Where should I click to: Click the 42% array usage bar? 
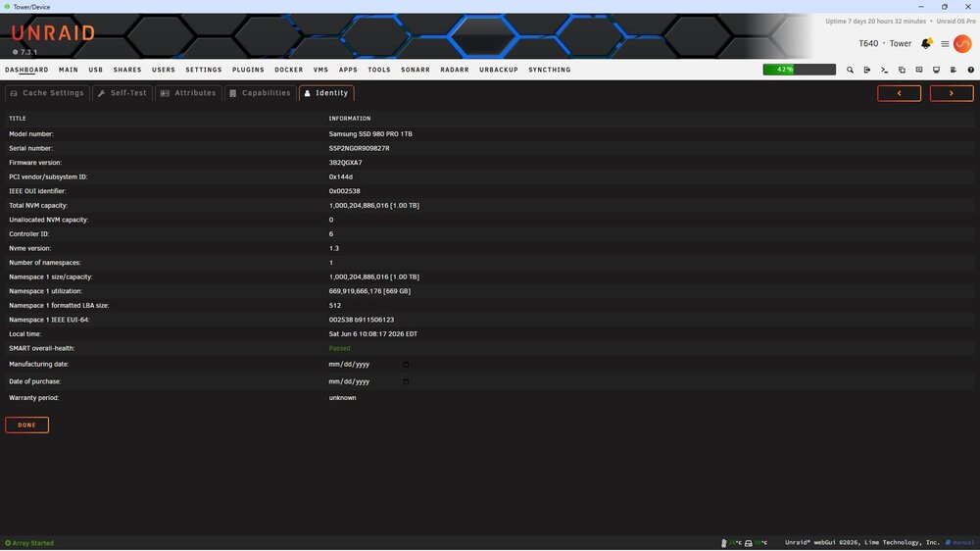point(800,70)
